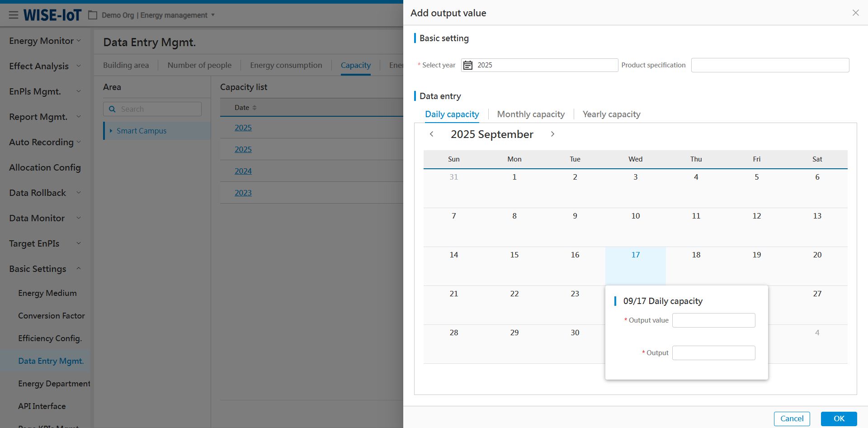868x428 pixels.
Task: Click the Date column sort icon
Action: tap(255, 108)
